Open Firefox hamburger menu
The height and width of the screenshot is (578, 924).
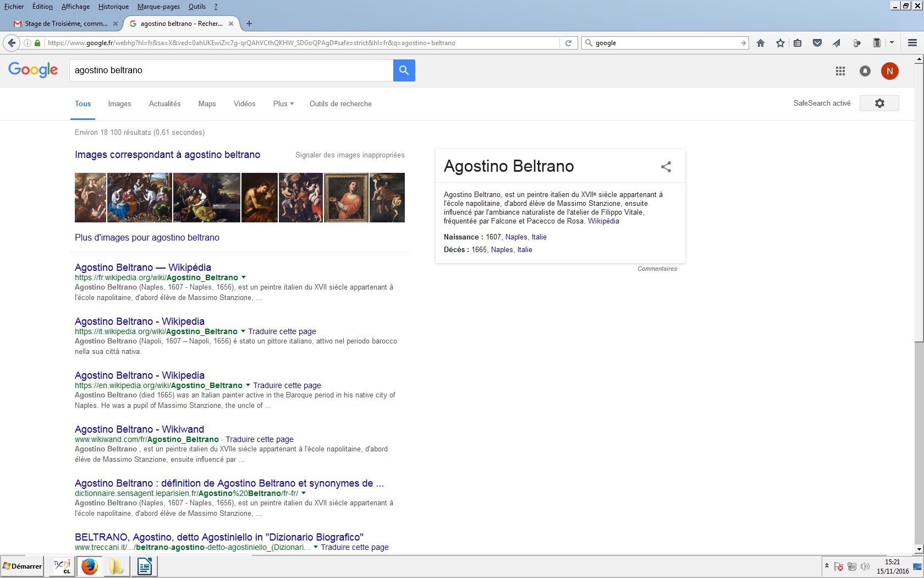(912, 43)
